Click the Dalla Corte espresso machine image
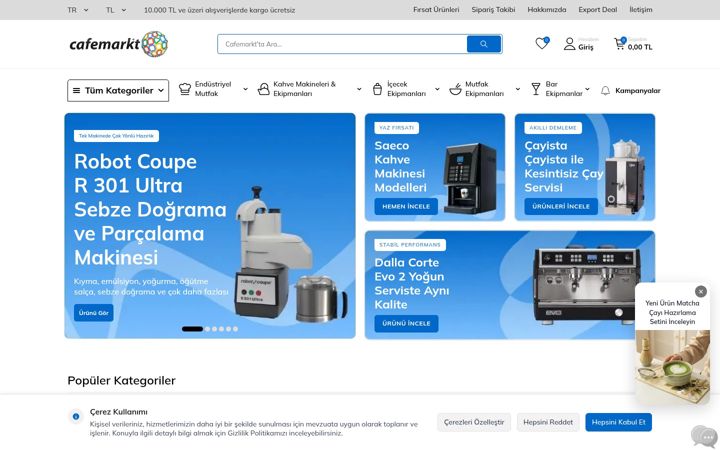Viewport: 720px width, 450px height. [587, 284]
